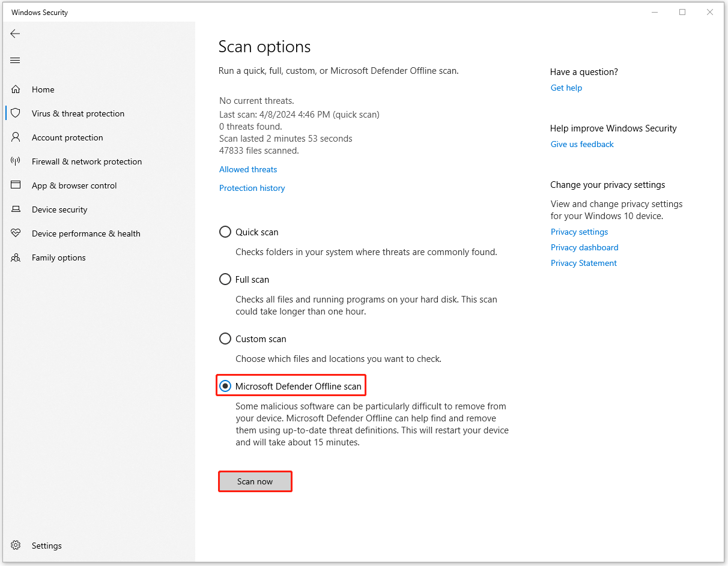Click the Device security laptop icon
Image resolution: width=728 pixels, height=566 pixels.
(16, 209)
